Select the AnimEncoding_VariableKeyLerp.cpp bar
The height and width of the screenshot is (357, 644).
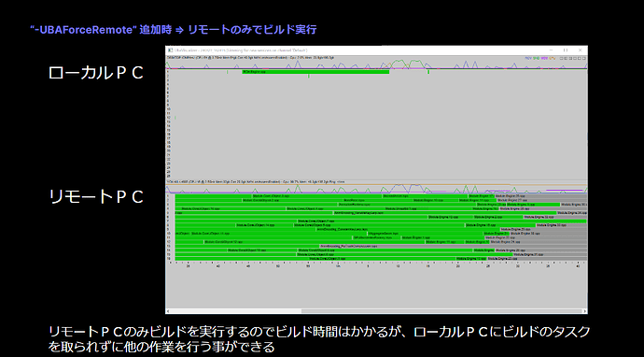[445, 213]
